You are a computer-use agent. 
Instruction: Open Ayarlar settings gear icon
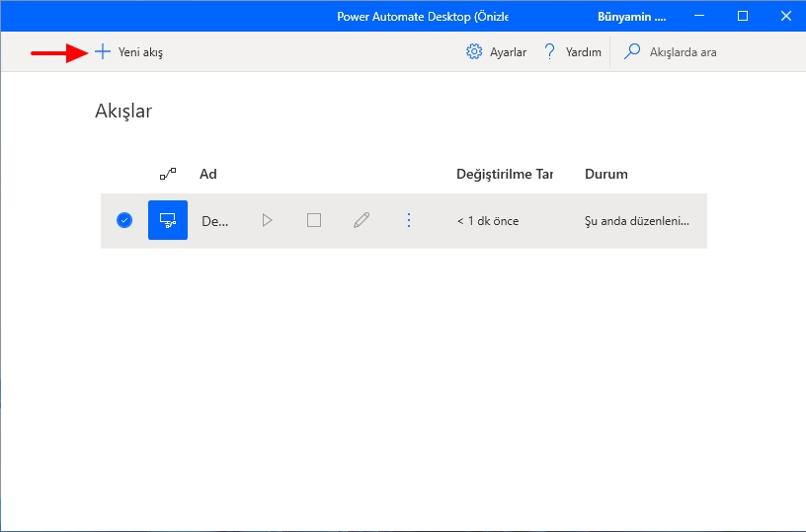pyautogui.click(x=474, y=52)
